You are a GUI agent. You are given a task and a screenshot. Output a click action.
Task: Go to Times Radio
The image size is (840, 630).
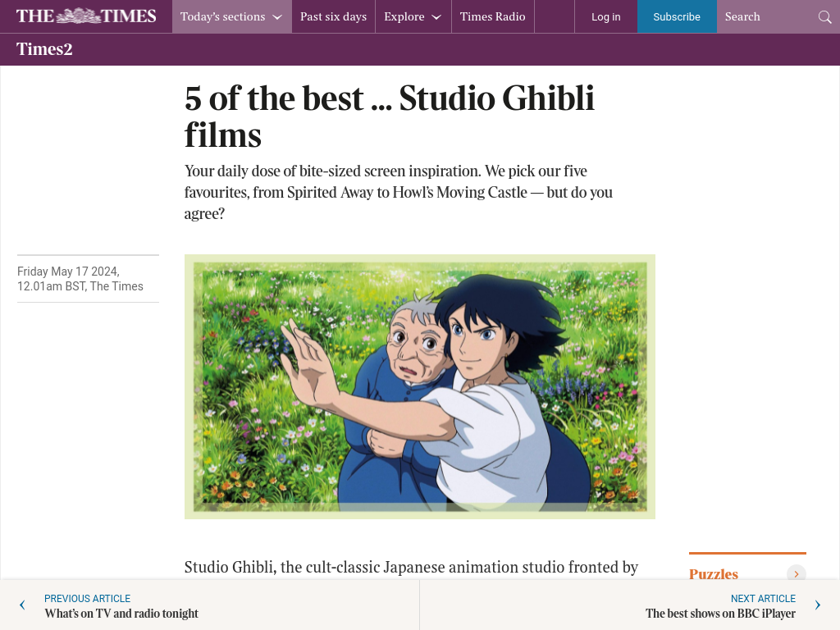(x=492, y=16)
